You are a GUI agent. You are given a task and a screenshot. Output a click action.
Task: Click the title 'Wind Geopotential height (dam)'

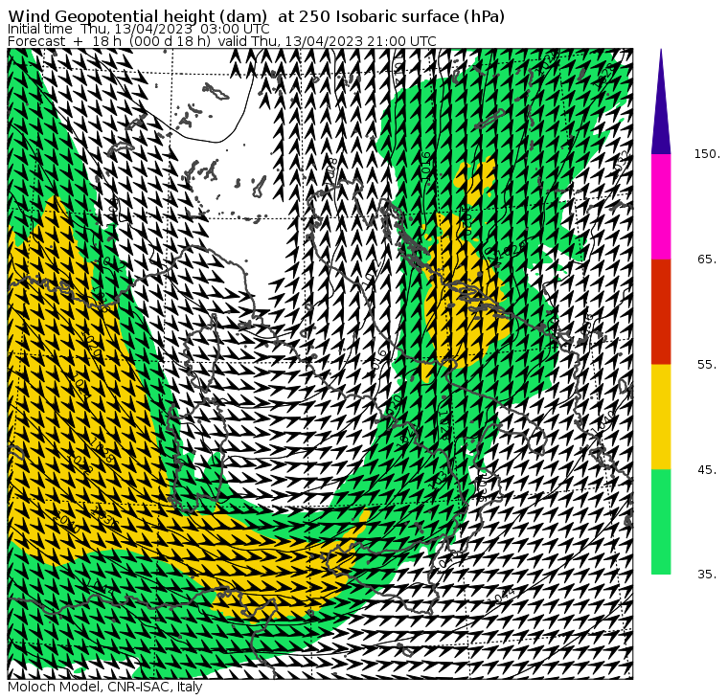click(x=137, y=16)
